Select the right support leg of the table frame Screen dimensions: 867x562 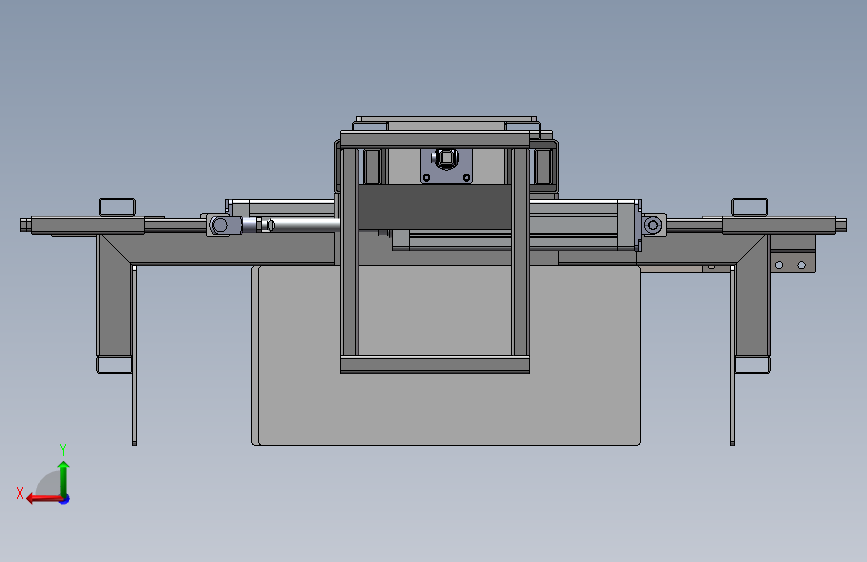[753, 296]
